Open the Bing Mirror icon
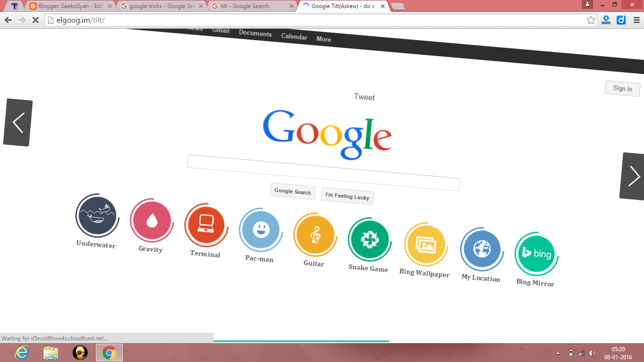The width and height of the screenshot is (644, 362). click(x=536, y=254)
